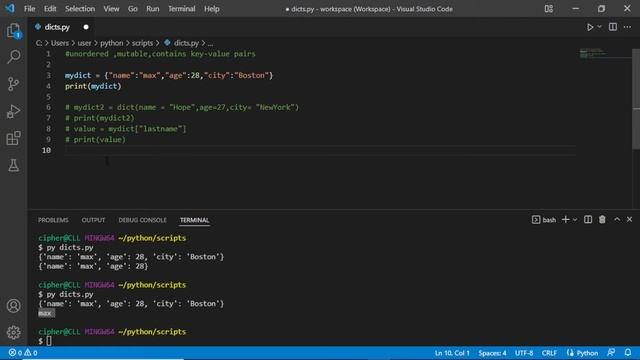Open the Run menu
This screenshot has width=640, height=360.
tap(153, 9)
